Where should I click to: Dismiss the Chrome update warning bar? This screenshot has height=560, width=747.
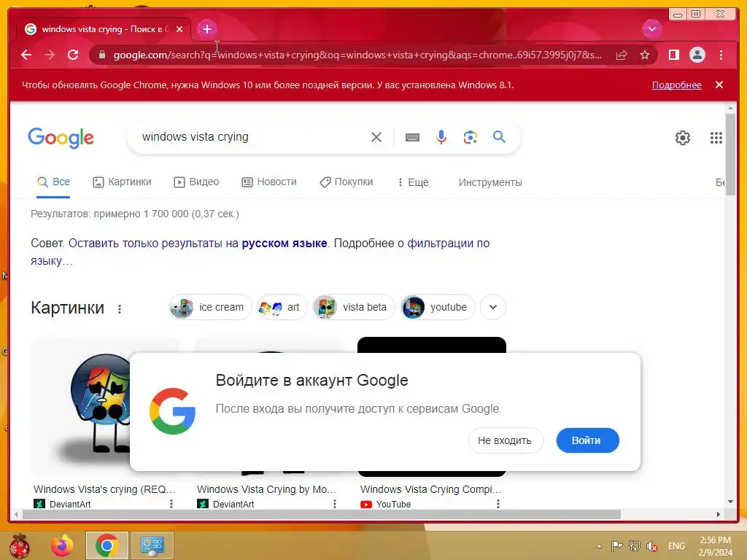719,85
